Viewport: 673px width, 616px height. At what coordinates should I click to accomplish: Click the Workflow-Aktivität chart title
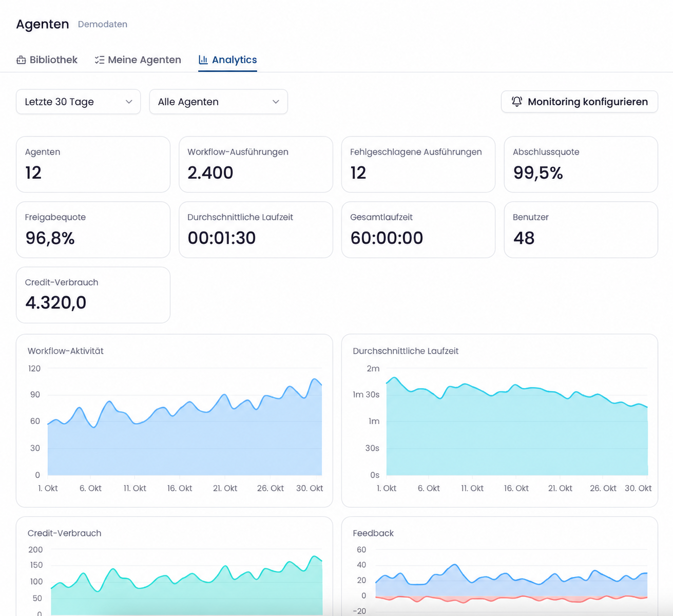(66, 351)
